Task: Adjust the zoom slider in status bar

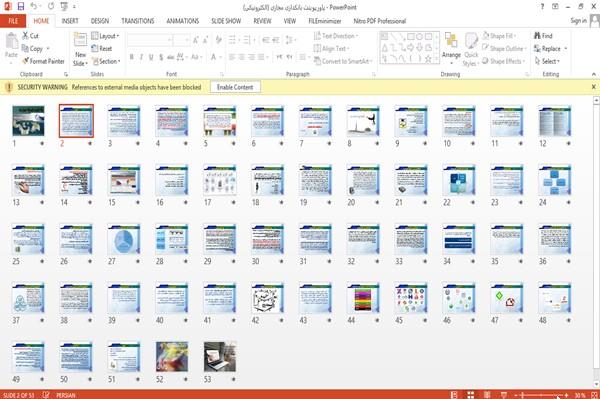Action: point(541,395)
